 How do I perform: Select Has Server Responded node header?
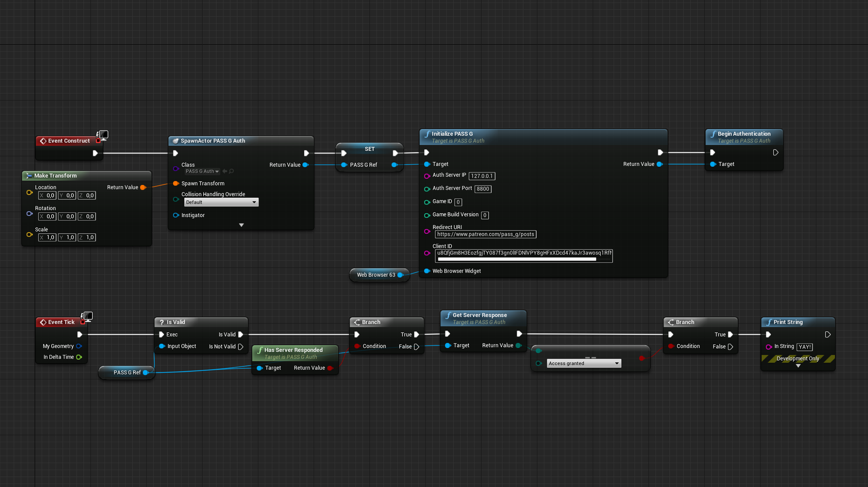[x=295, y=353]
